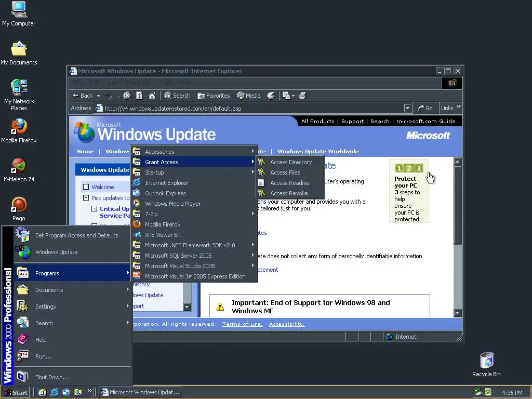
Task: Launch Microsoft Visual J# 2005 Express Edition
Action: click(194, 276)
